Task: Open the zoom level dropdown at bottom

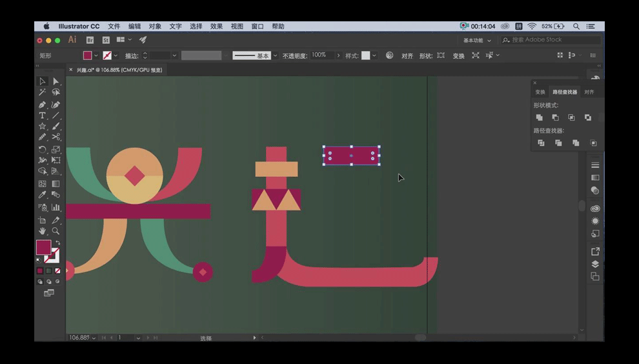Action: [94, 338]
